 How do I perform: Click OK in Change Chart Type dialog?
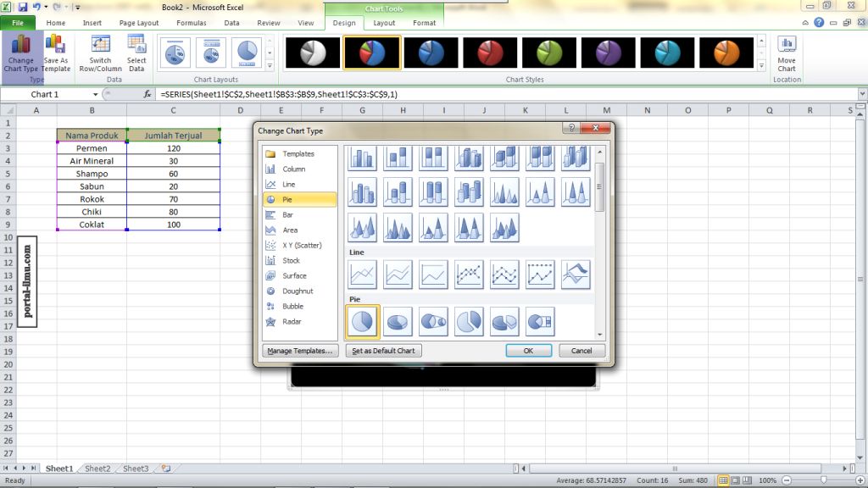(528, 351)
